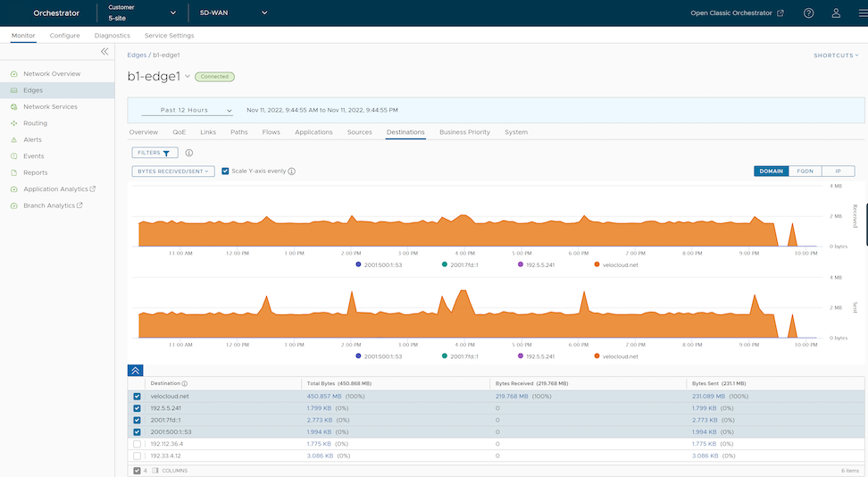Click the Filters button

pos(155,153)
